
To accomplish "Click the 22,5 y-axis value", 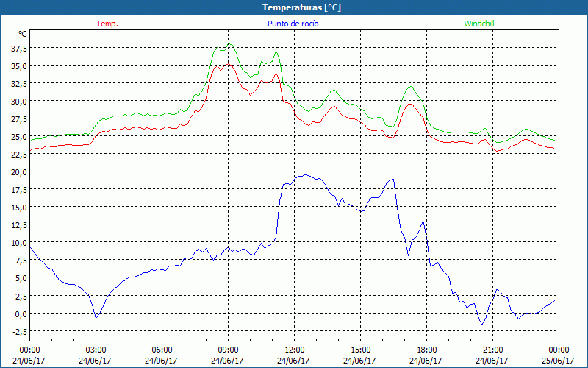I will coord(19,154).
